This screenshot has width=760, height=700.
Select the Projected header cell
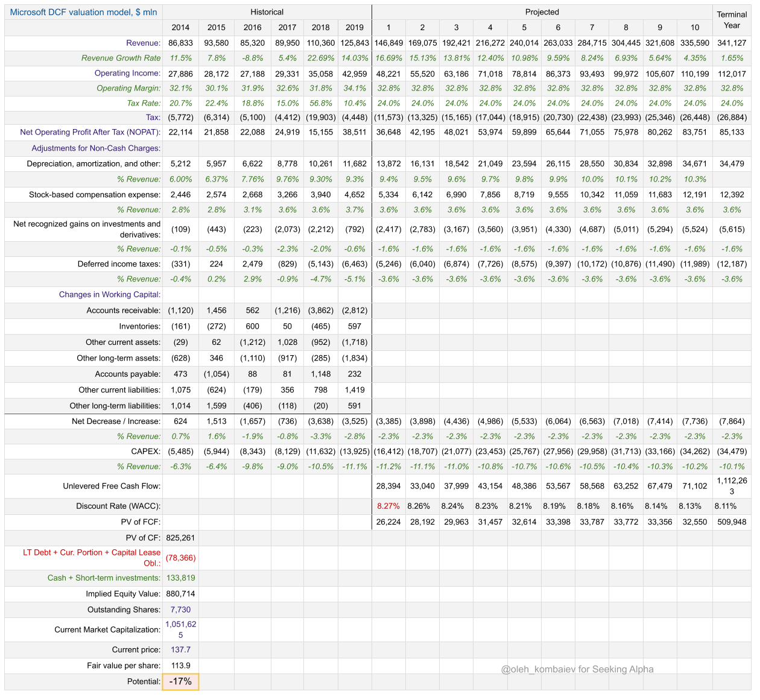pyautogui.click(x=542, y=12)
